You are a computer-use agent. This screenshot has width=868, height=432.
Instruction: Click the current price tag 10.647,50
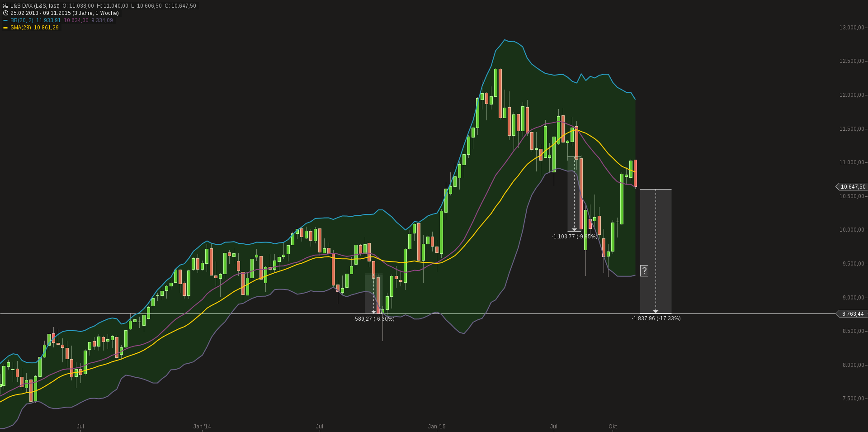tap(853, 187)
